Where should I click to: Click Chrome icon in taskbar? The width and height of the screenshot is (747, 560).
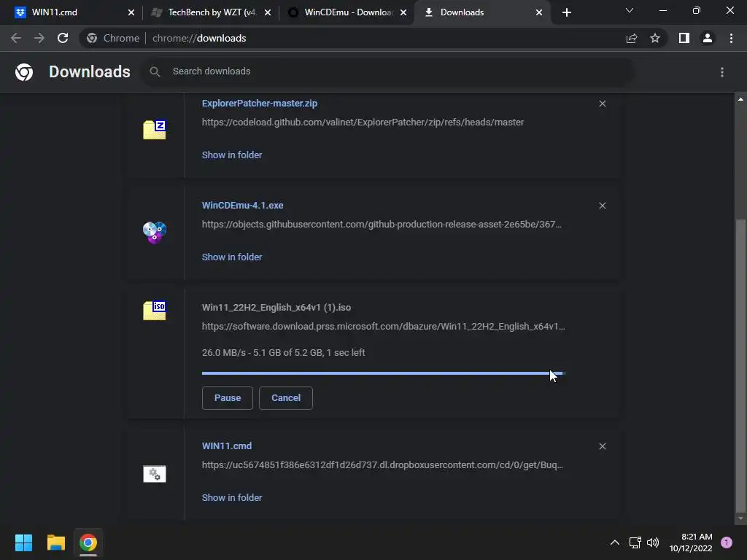[88, 542]
